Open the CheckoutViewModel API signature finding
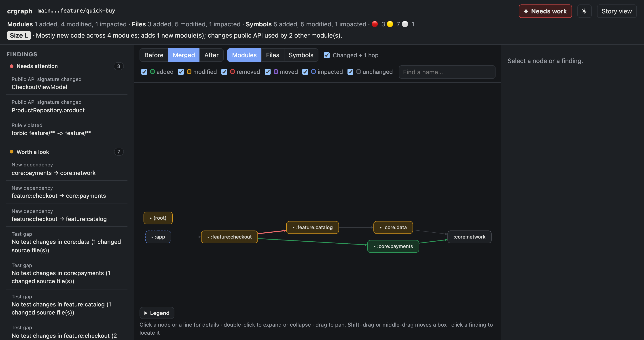The width and height of the screenshot is (644, 340). coord(67,83)
